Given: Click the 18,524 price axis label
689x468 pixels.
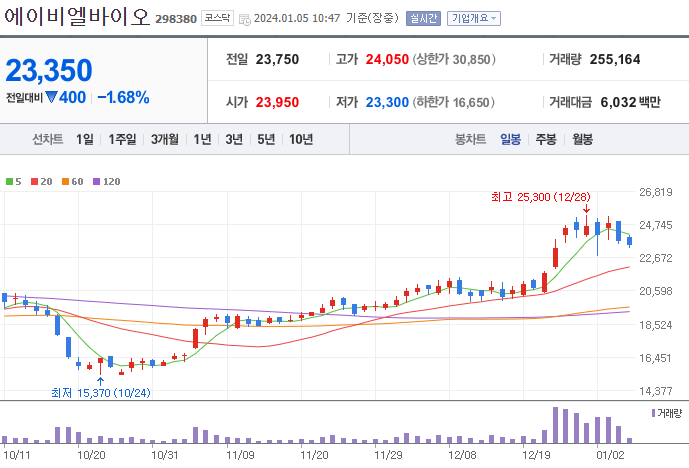Looking at the screenshot, I should [x=656, y=325].
